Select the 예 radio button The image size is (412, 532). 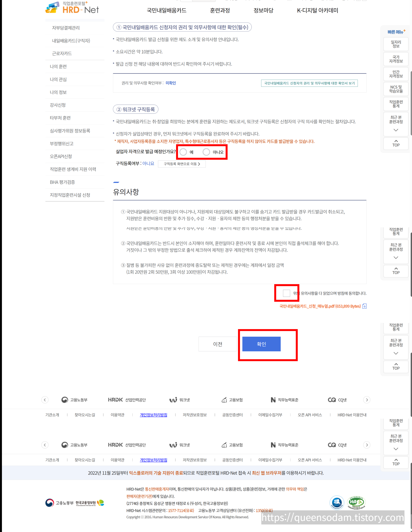tap(183, 152)
